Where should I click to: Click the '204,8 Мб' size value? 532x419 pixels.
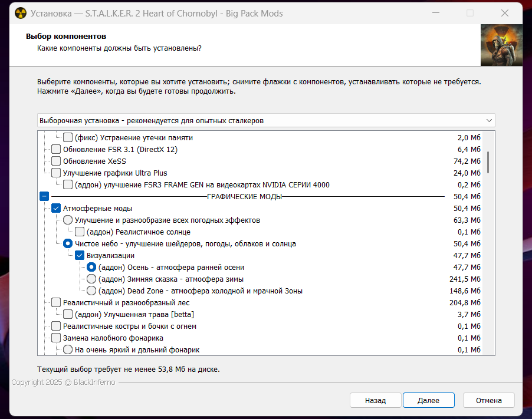465,303
